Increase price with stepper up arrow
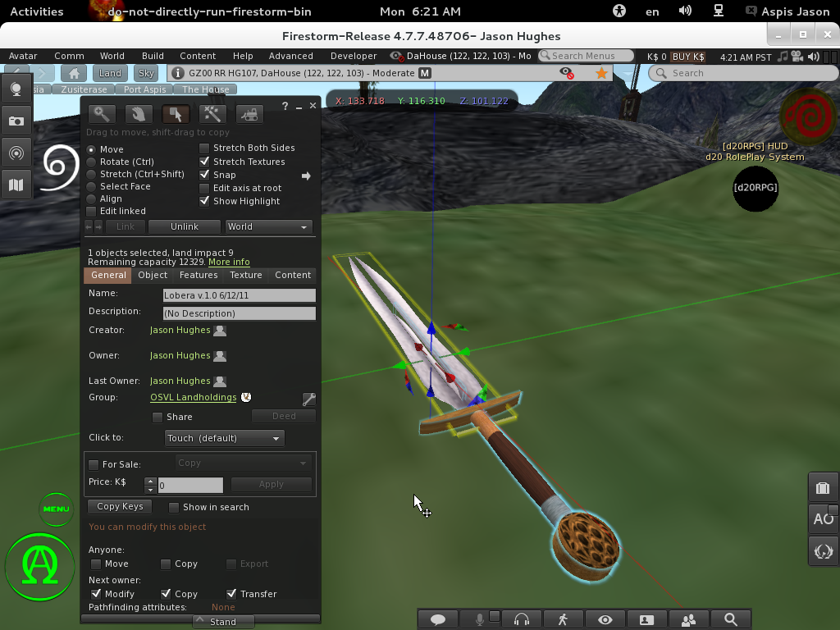The image size is (840, 630). pyautogui.click(x=151, y=482)
